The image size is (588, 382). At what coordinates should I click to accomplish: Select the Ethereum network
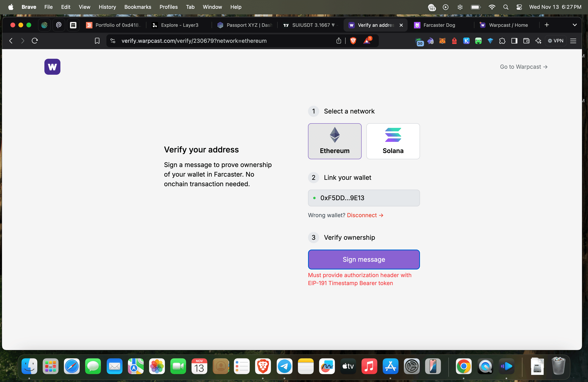(x=335, y=141)
